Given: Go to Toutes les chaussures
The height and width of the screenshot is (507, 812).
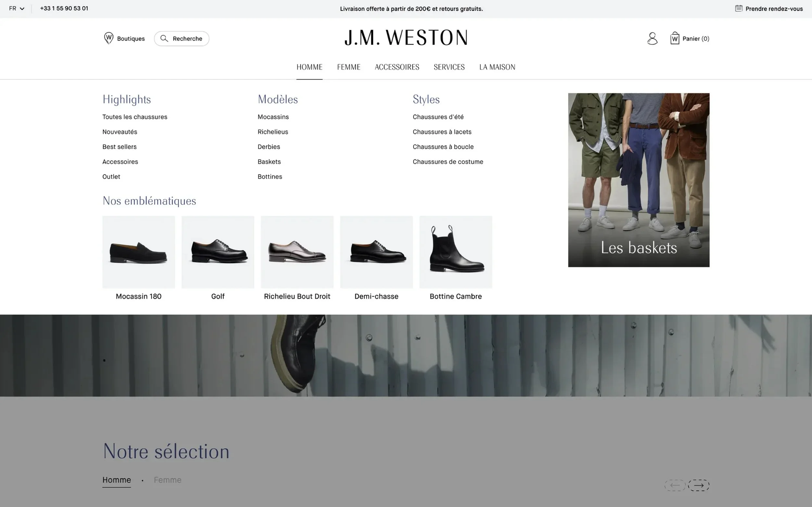Looking at the screenshot, I should coord(134,117).
